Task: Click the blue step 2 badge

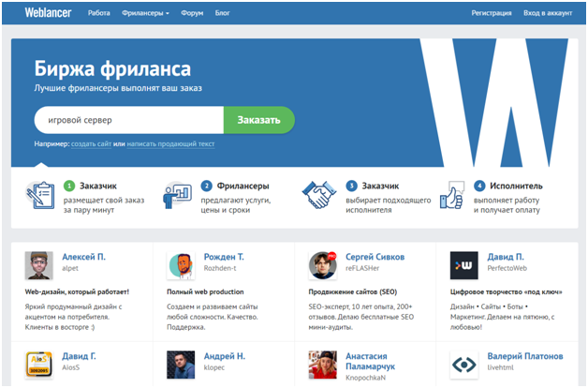Action: (207, 186)
